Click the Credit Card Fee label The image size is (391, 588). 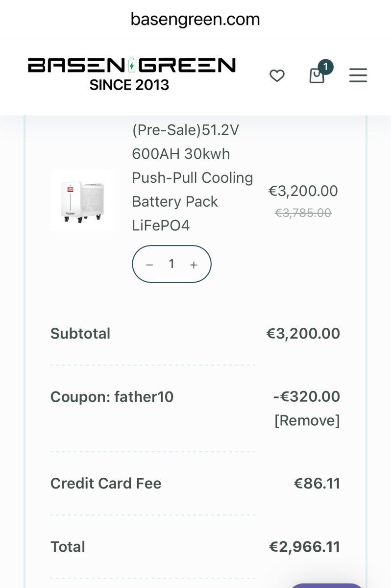coord(106,484)
